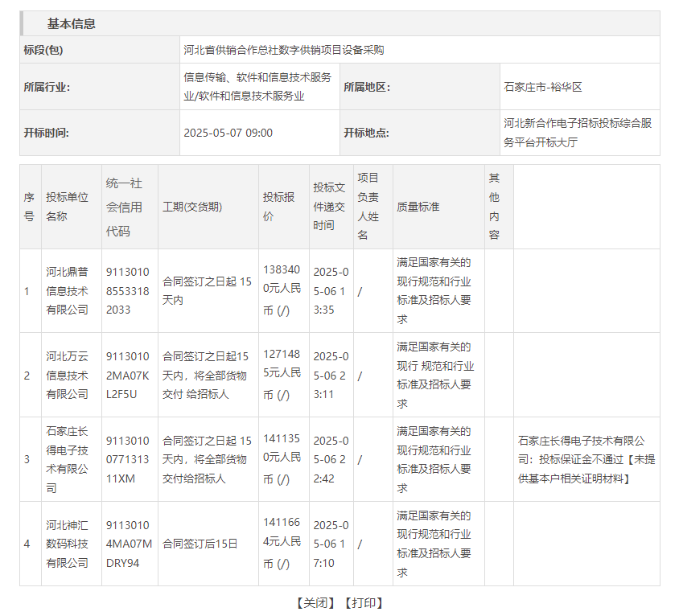Click row number 4 cell
This screenshot has width=679, height=616.
[x=31, y=544]
